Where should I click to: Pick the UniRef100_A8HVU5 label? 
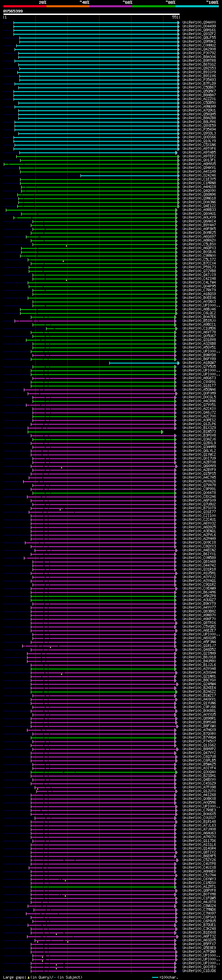199,164
